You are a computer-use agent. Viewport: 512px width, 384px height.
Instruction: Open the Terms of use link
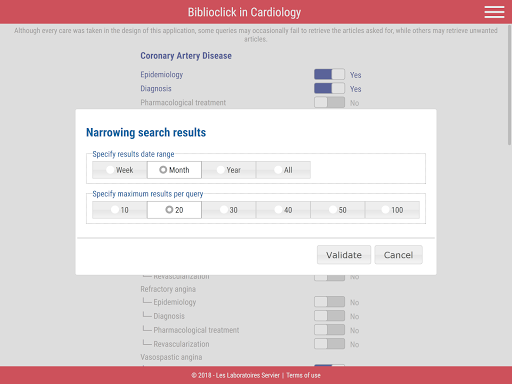[303, 375]
